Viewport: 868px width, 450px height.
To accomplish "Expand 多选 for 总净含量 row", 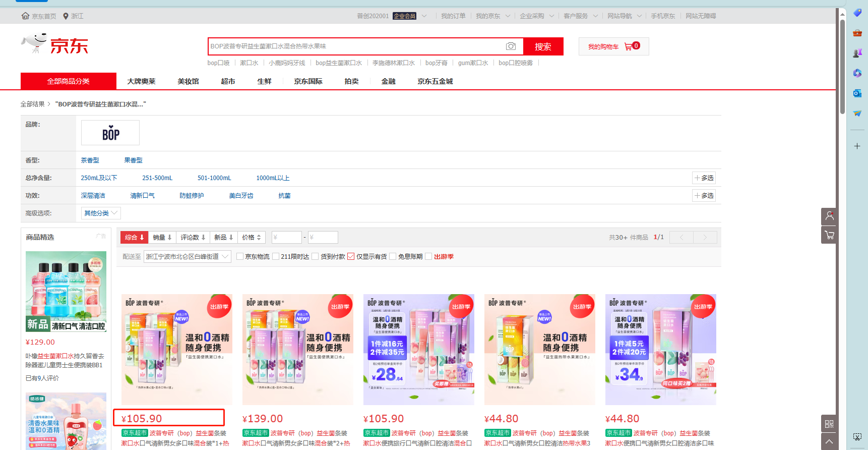I will point(704,178).
